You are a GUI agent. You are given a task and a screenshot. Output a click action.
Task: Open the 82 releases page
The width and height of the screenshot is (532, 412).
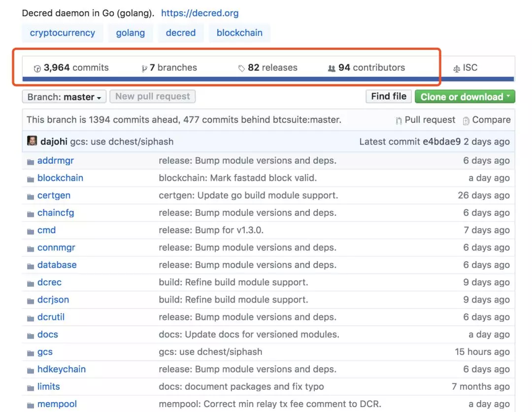tap(267, 68)
